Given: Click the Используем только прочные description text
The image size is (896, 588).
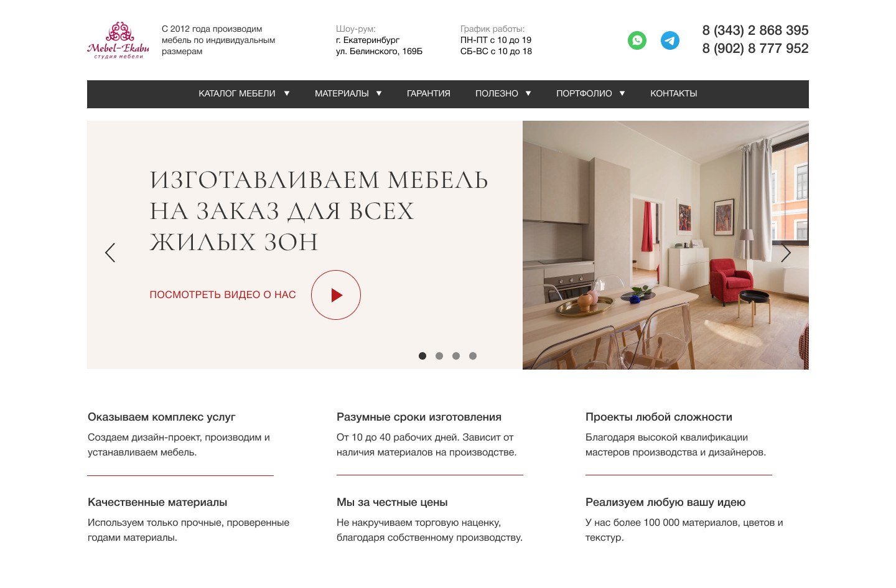Looking at the screenshot, I should tap(189, 530).
